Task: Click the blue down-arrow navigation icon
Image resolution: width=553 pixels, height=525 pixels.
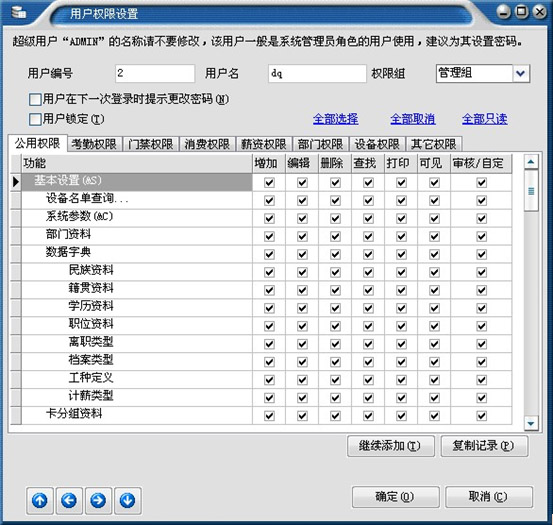Action: click(x=127, y=500)
